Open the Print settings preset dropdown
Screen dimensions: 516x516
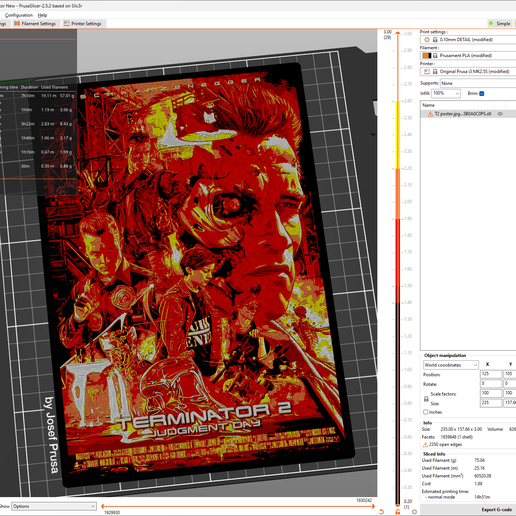[x=468, y=40]
